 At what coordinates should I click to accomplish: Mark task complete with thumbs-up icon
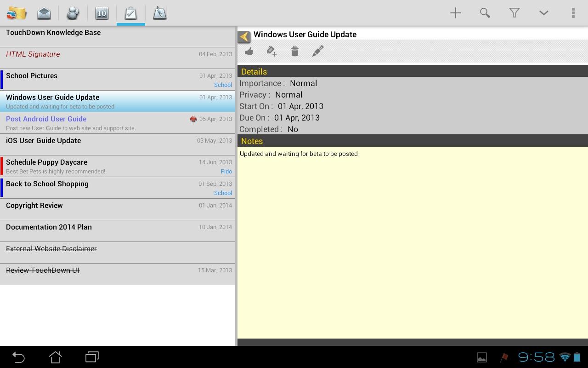point(249,51)
